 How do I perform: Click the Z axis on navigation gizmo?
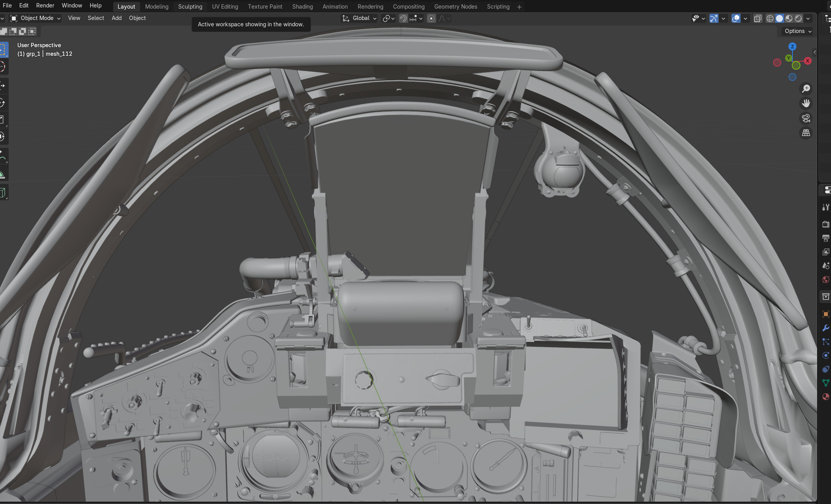click(792, 46)
